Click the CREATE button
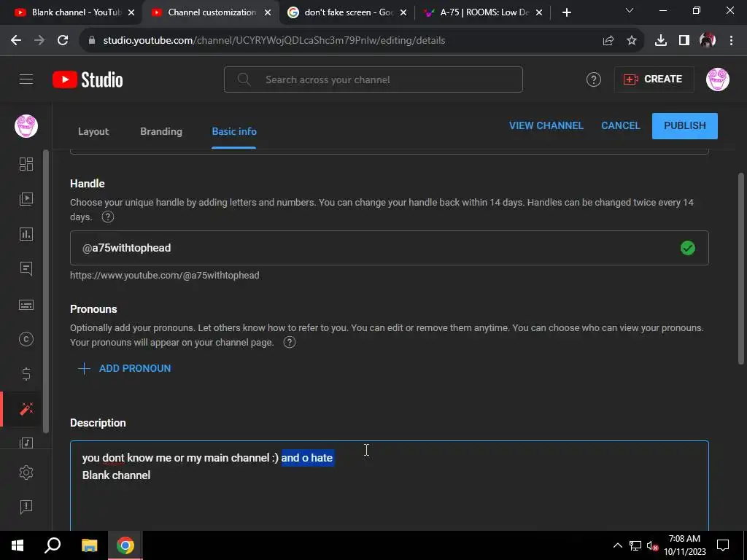 coord(654,79)
